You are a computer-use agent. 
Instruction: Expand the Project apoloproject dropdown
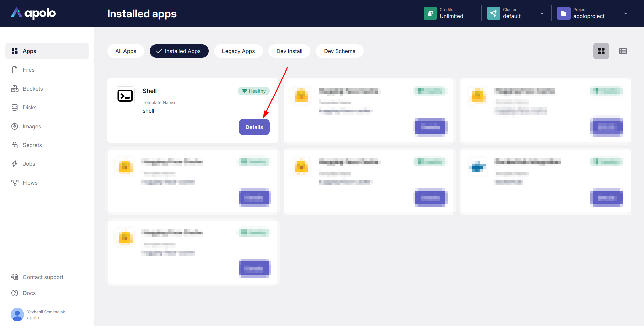(x=625, y=14)
